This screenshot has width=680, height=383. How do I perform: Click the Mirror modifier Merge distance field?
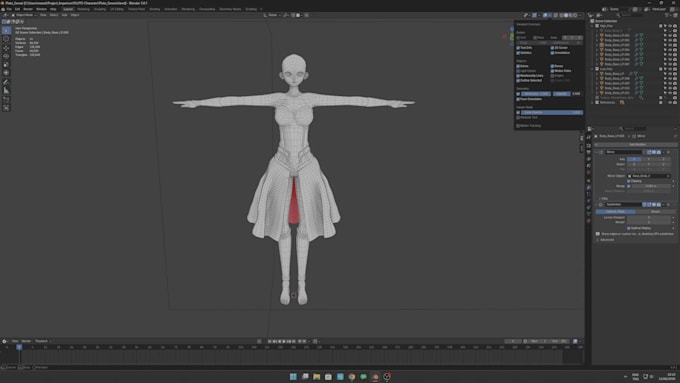click(651, 186)
